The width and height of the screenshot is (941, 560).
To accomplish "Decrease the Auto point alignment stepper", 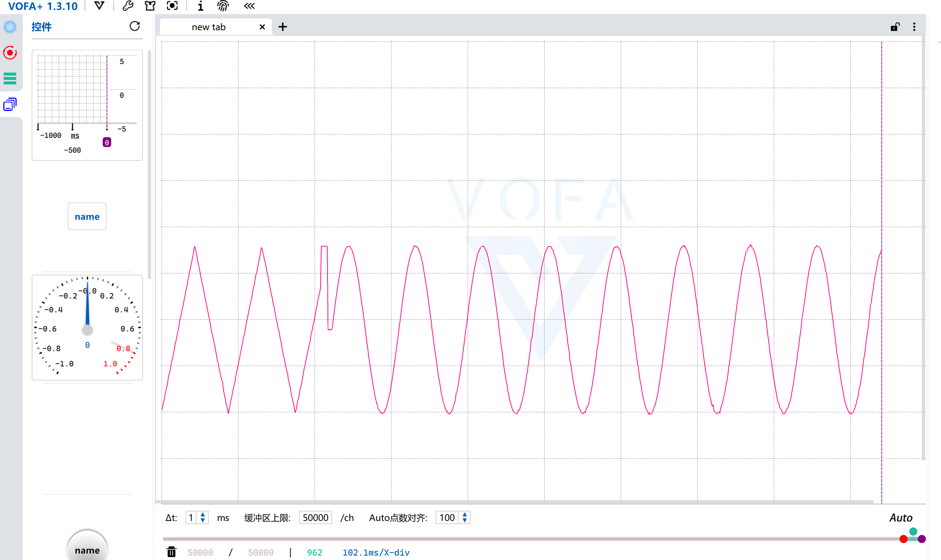I will click(x=465, y=521).
